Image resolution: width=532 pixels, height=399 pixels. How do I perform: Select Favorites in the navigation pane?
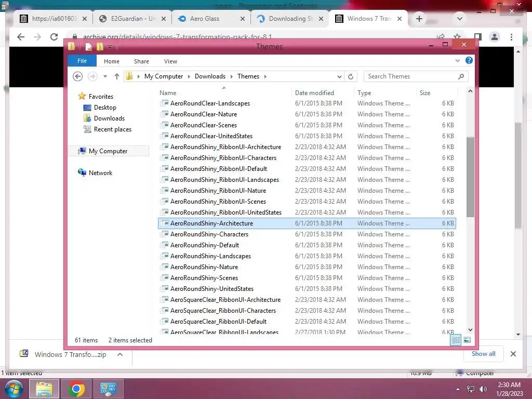(101, 96)
